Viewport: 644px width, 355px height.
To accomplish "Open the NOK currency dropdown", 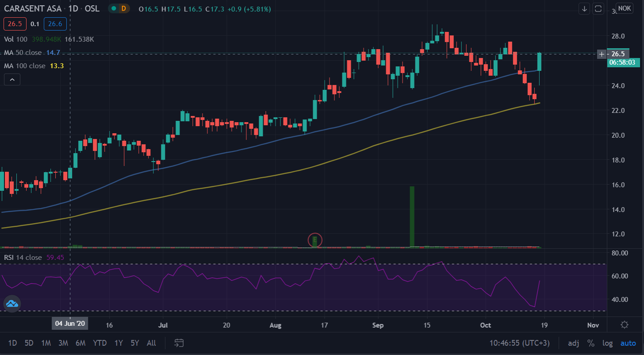I will [x=625, y=8].
